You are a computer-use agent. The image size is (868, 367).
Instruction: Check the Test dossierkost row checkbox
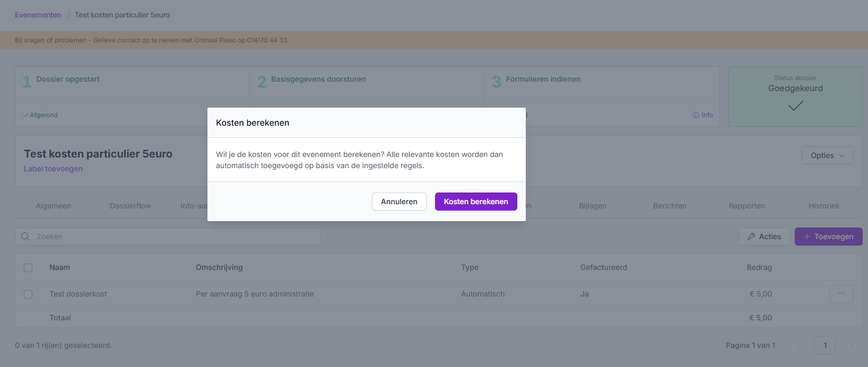tap(28, 294)
